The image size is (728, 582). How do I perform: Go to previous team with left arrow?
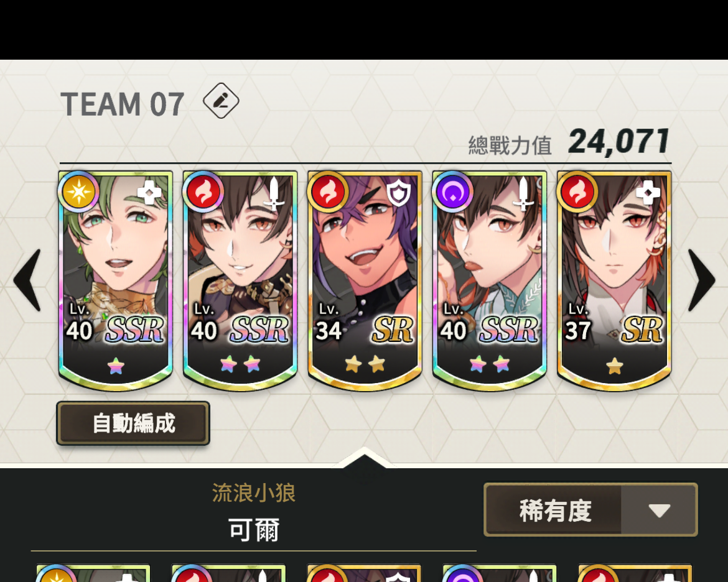click(x=27, y=280)
